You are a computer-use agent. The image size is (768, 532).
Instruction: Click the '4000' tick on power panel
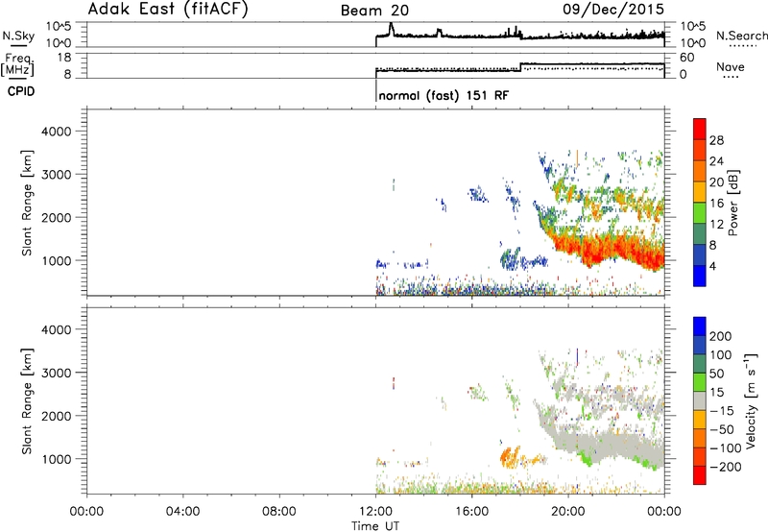57,132
